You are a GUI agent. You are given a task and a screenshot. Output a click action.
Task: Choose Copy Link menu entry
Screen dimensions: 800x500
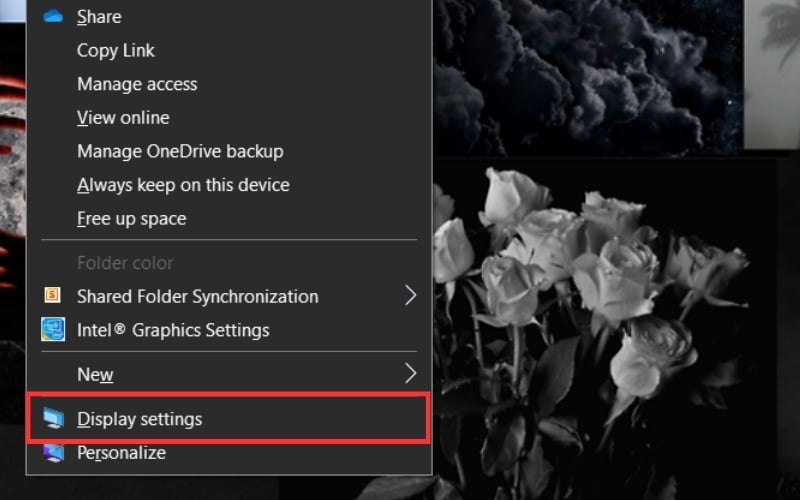pos(229,51)
